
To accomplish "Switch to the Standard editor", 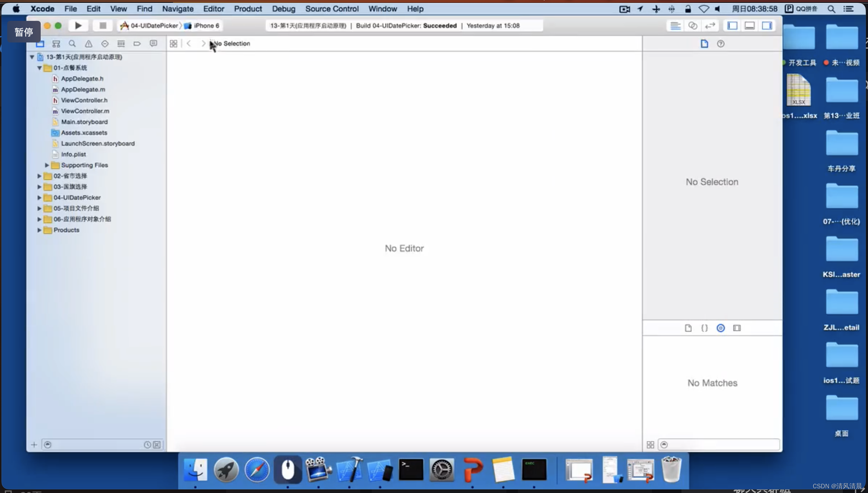I will 675,26.
